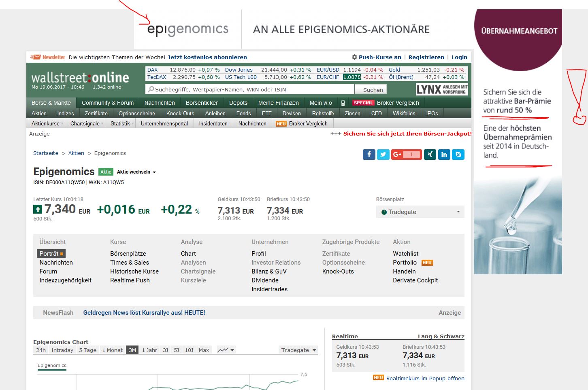This screenshot has height=390, width=588.
Task: Share Epigenomics page on Facebook
Action: tap(369, 155)
